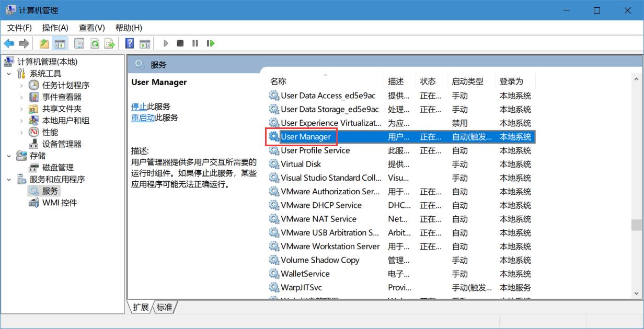This screenshot has height=329, width=644.
Task: Open the 查看(V) menu
Action: click(91, 28)
